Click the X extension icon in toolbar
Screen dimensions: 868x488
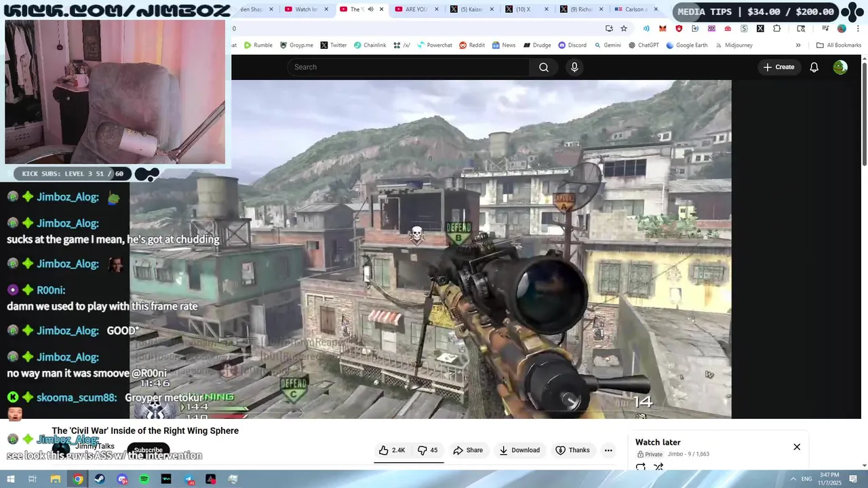pyautogui.click(x=760, y=28)
